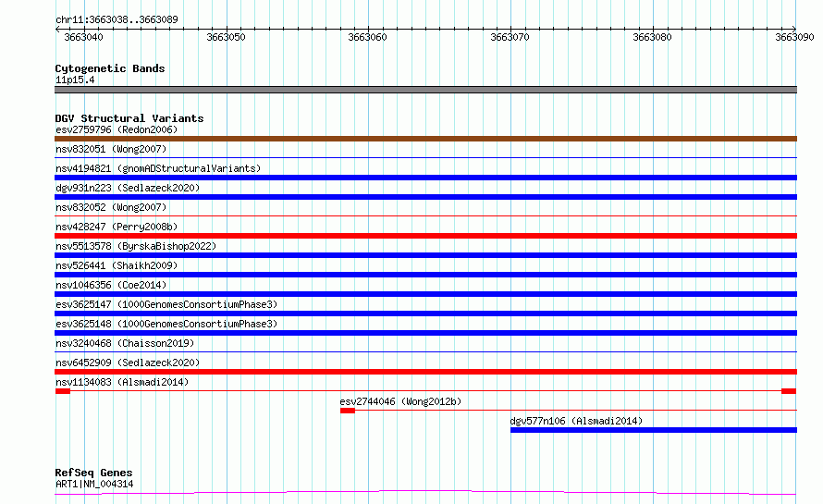The height and width of the screenshot is (504, 823).
Task: Select the red nsv428247 variant bar
Action: tap(425, 236)
